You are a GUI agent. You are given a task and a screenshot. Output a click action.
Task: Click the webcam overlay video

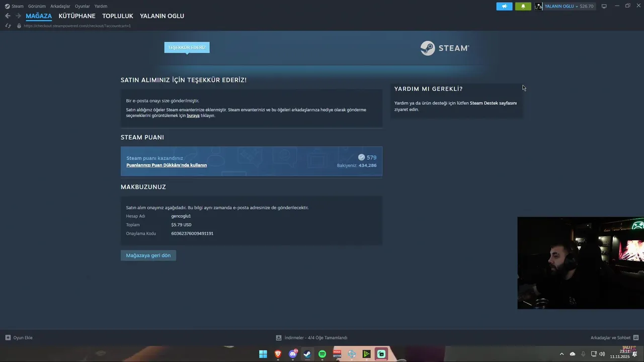[581, 263]
